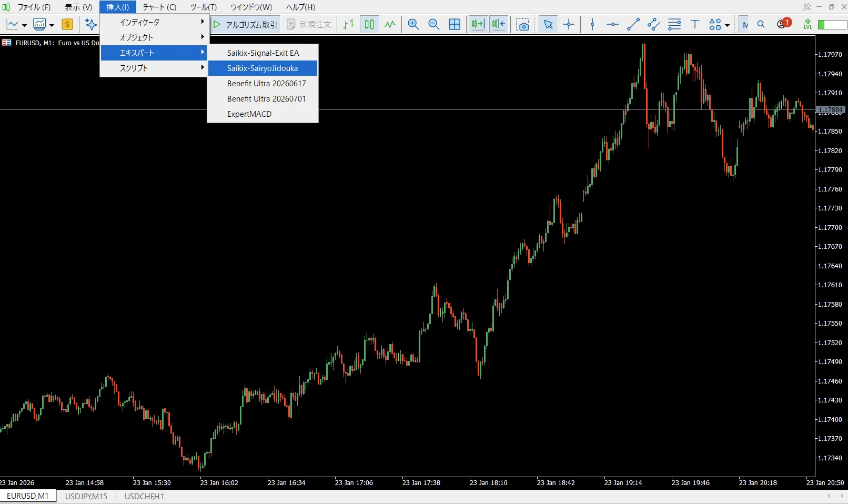Switch to the USDCHF,H1 chart tab
This screenshot has width=848, height=504.
click(144, 496)
